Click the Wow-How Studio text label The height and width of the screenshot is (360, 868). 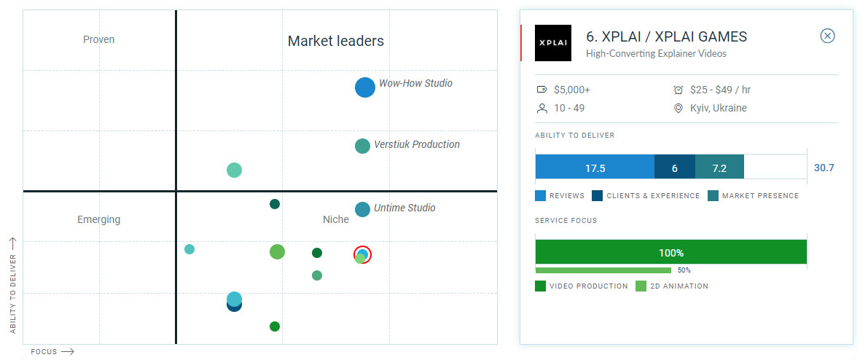(x=415, y=83)
